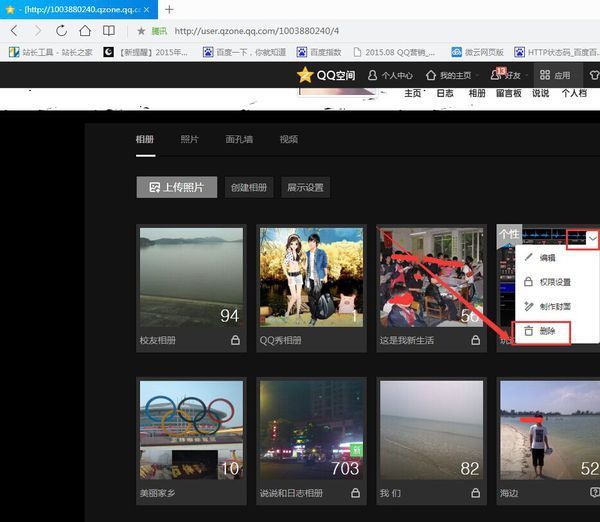Switch to the 照片 tab
The height and width of the screenshot is (522, 600).
[x=189, y=139]
